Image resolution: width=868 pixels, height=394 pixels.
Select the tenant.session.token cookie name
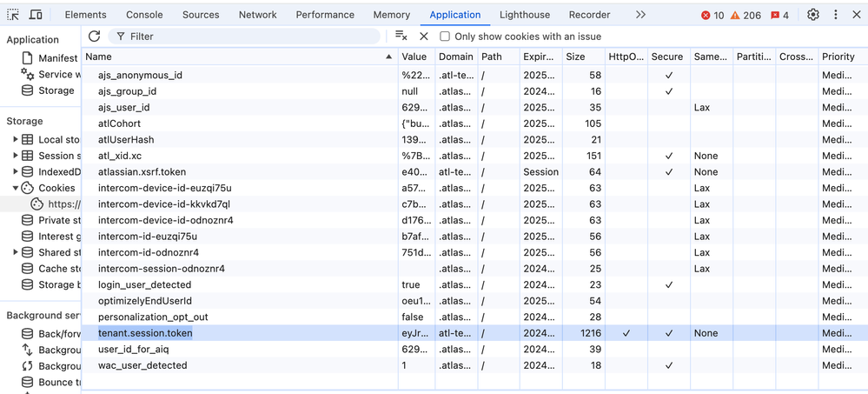pos(145,333)
